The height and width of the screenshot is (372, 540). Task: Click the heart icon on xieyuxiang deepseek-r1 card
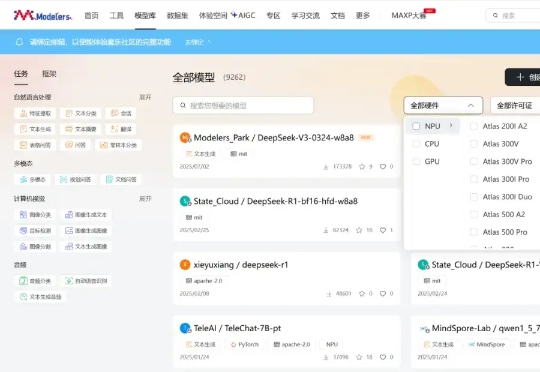[x=383, y=293]
